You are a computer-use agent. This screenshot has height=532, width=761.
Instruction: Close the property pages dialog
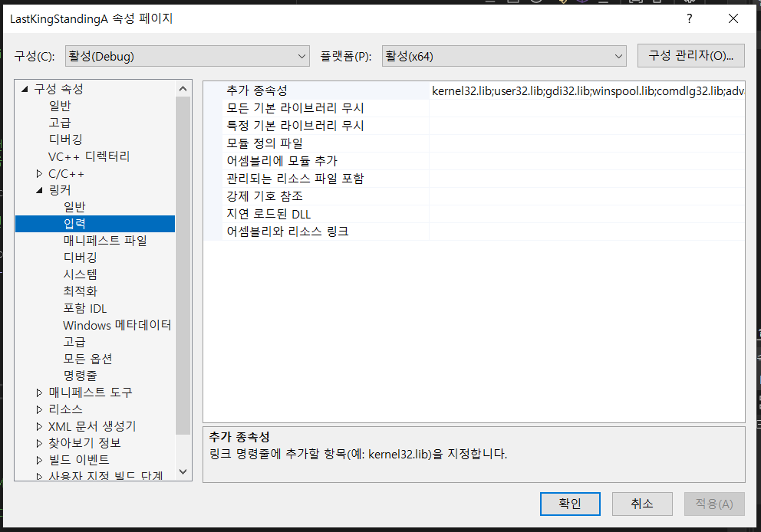click(733, 19)
